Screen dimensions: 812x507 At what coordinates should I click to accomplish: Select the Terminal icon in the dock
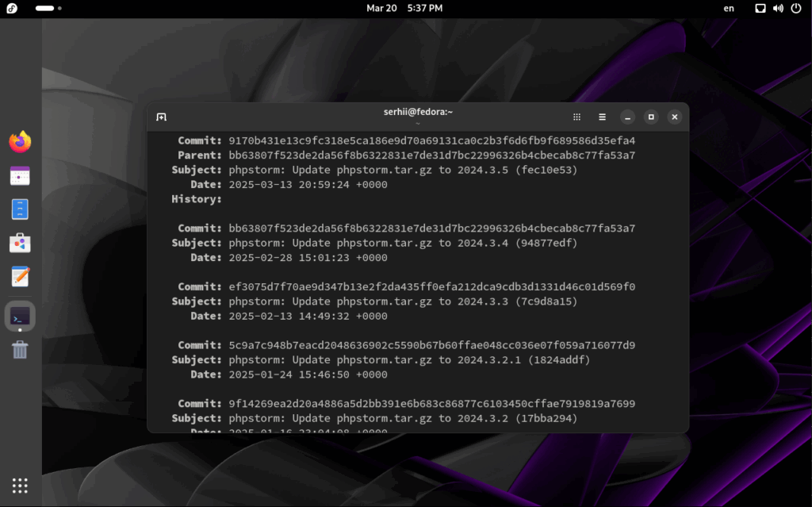[x=20, y=317]
